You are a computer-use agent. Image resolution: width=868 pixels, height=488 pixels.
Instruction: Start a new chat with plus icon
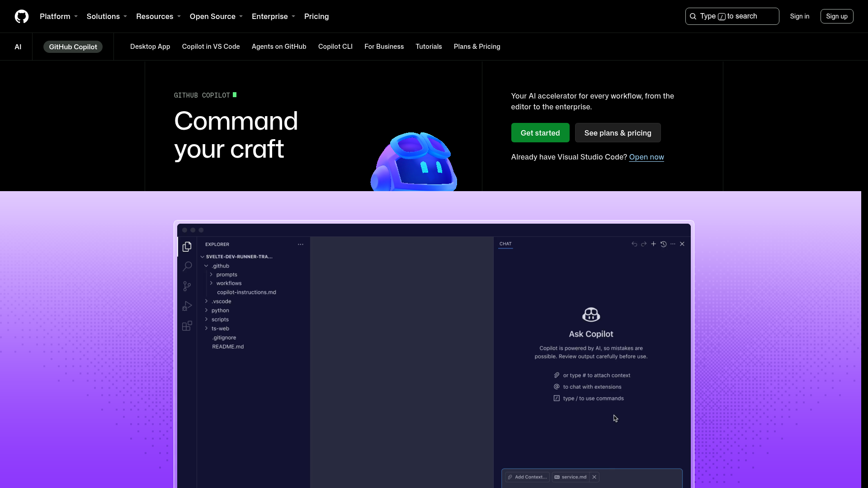653,244
